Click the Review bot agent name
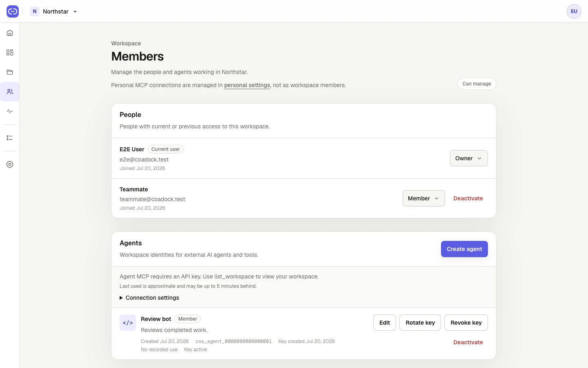Viewport: 588px width, 368px height. [156, 319]
